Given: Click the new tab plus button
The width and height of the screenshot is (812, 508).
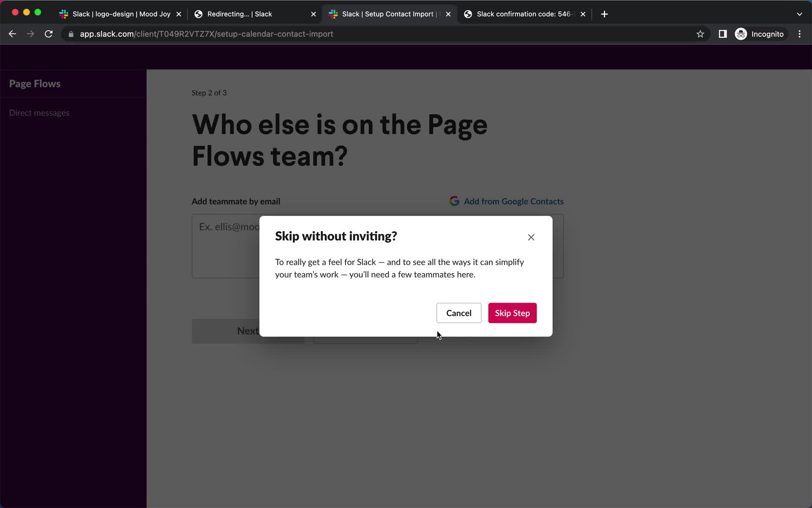Looking at the screenshot, I should click(604, 14).
